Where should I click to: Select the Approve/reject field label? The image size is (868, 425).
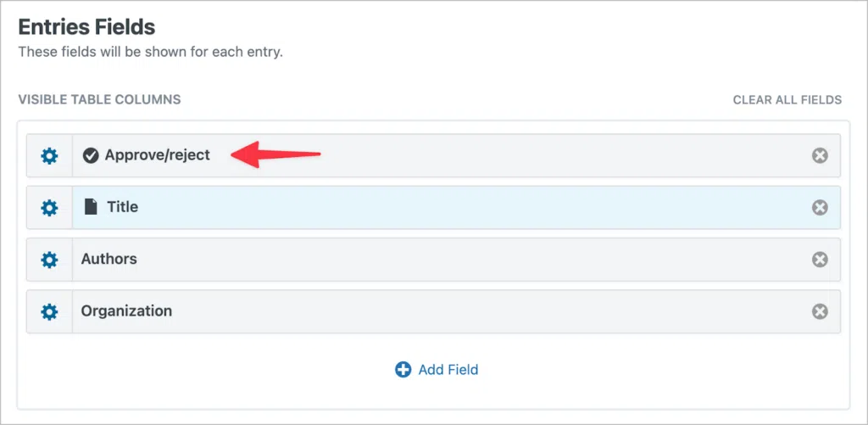(158, 155)
